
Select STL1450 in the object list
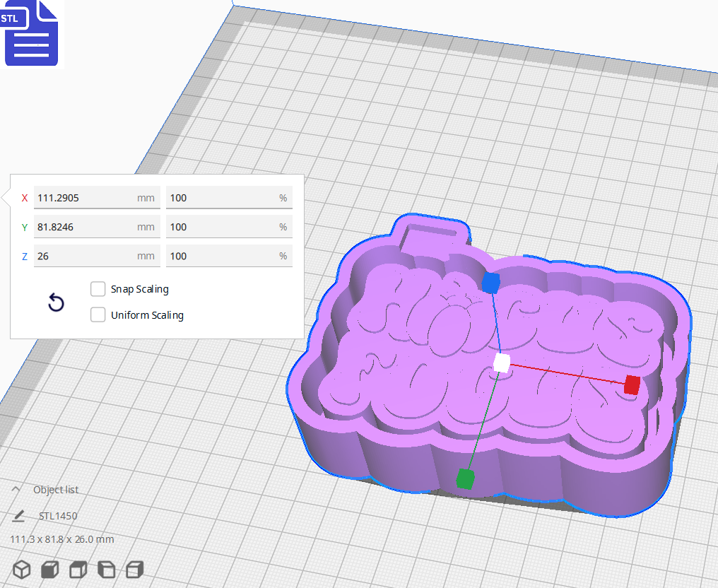pyautogui.click(x=57, y=516)
